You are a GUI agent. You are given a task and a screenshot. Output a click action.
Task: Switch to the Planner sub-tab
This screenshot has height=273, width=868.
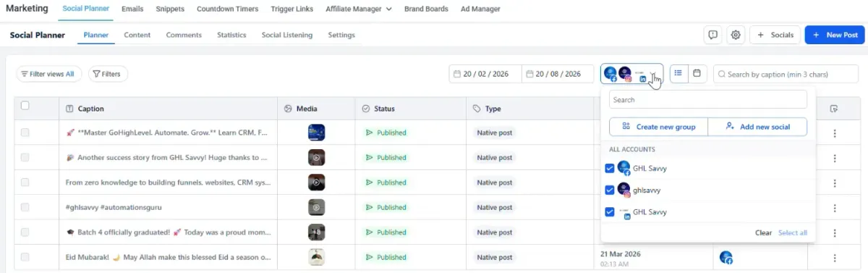click(96, 35)
